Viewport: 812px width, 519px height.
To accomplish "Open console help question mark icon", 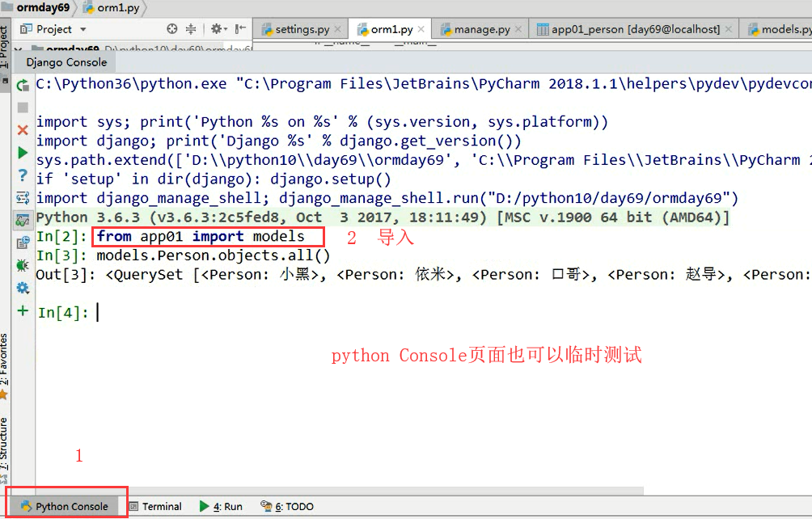I will click(x=23, y=175).
